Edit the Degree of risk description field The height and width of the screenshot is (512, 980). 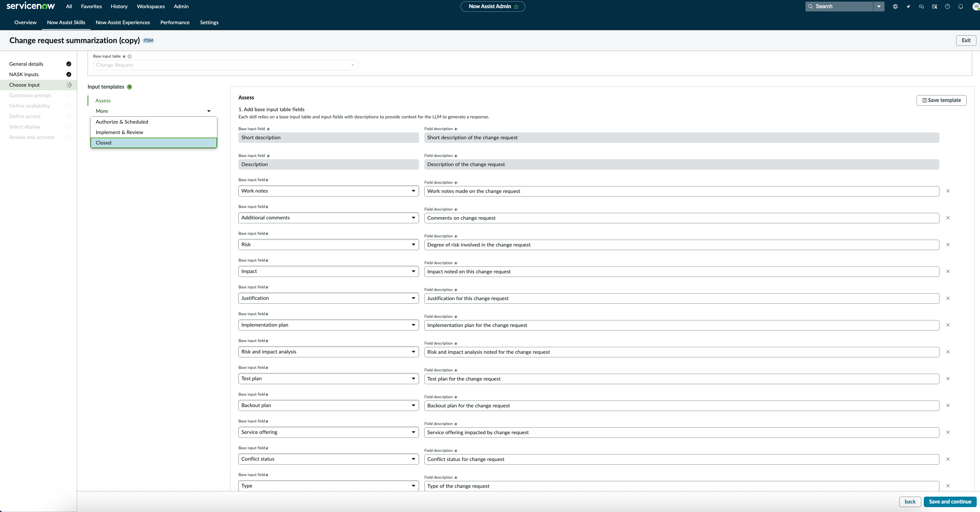click(681, 245)
